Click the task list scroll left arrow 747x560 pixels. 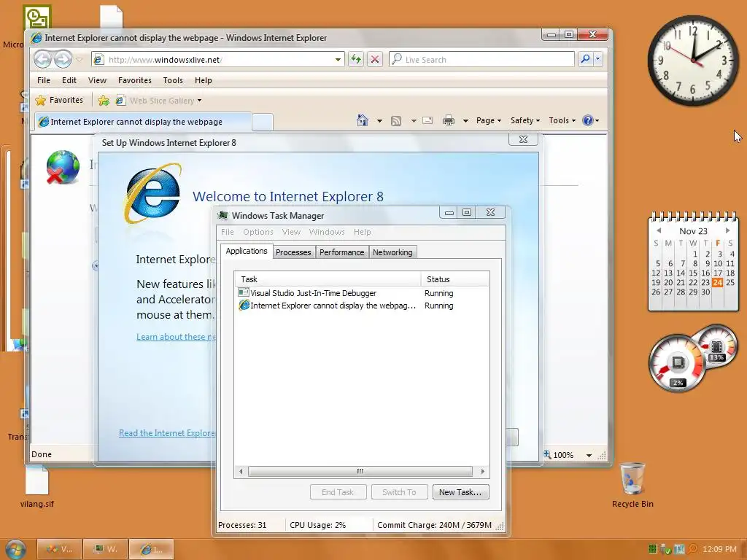click(x=241, y=472)
